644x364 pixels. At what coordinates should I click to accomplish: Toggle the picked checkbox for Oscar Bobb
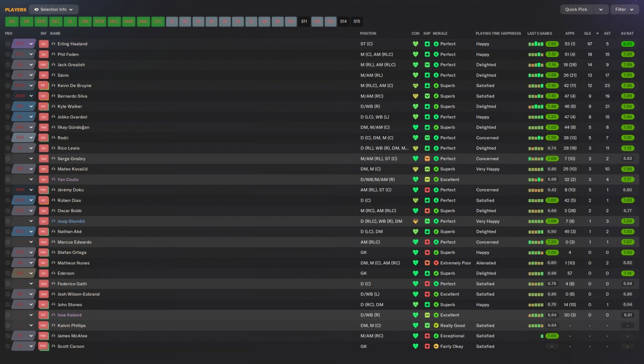pyautogui.click(x=8, y=211)
